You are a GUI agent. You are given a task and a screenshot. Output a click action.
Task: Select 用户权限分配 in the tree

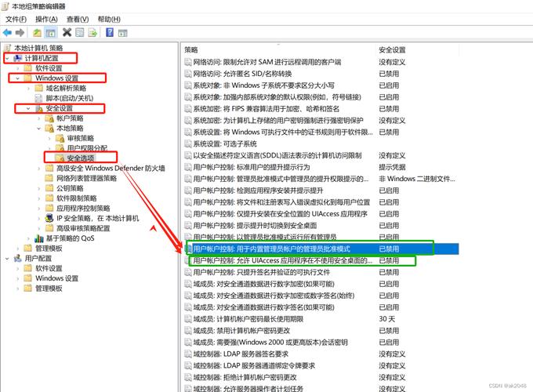pyautogui.click(x=87, y=148)
